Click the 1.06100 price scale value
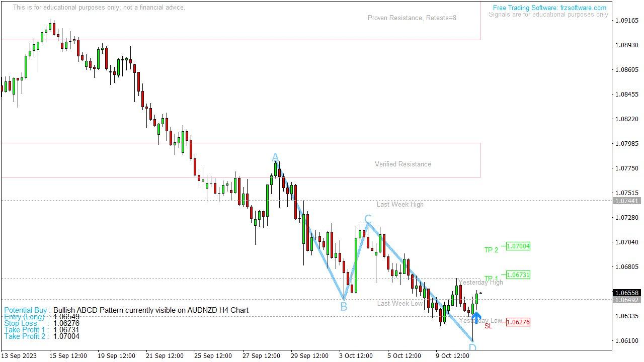The width and height of the screenshot is (644, 362). (x=627, y=340)
